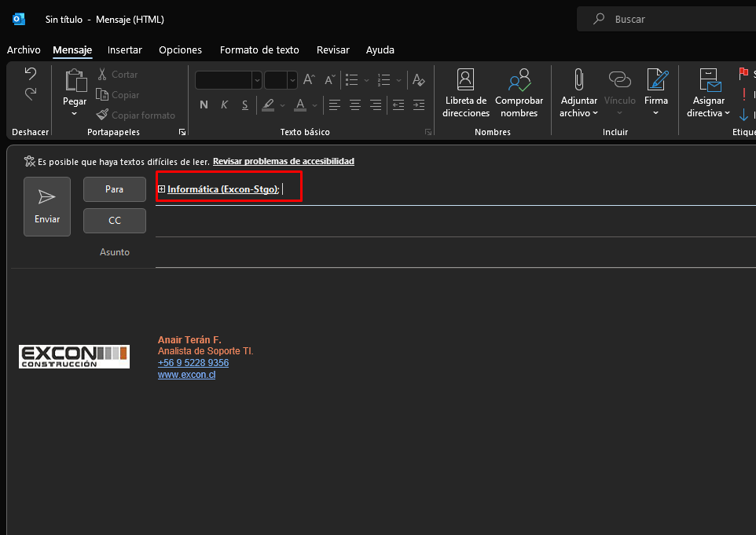Click the Outlook app icon in title bar
The image size is (756, 535).
tap(19, 20)
